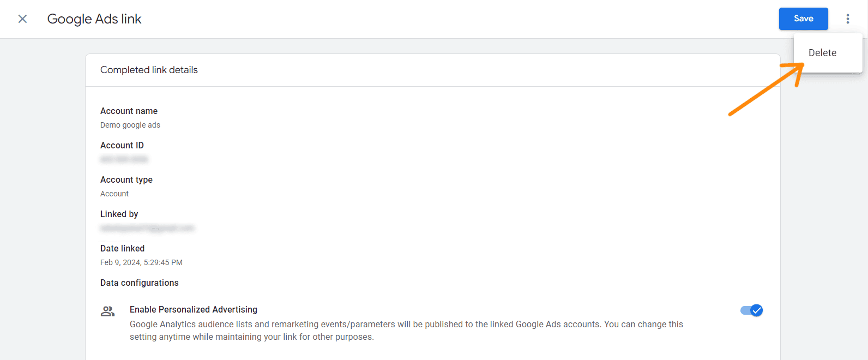This screenshot has width=868, height=360.
Task: Click the Enable Personalized Advertising label
Action: pyautogui.click(x=194, y=309)
